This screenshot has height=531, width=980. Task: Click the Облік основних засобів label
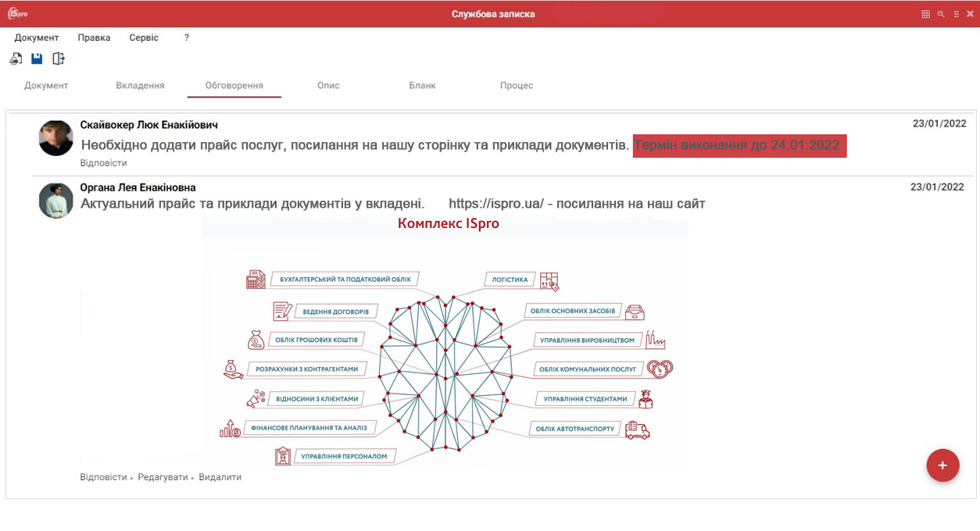573,311
